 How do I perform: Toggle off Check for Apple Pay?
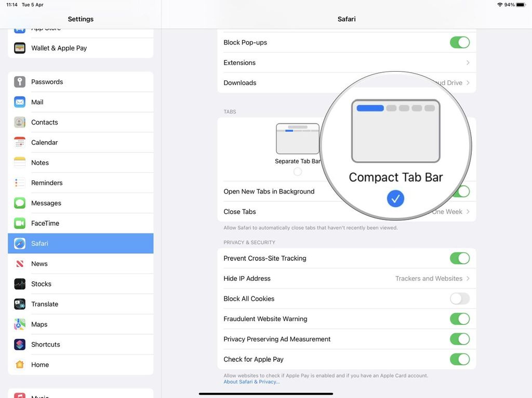coord(460,359)
